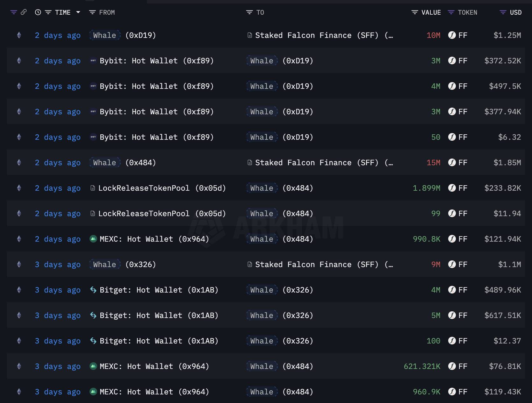The image size is (532, 403).
Task: Open the FROM column filter
Action: pos(92,12)
